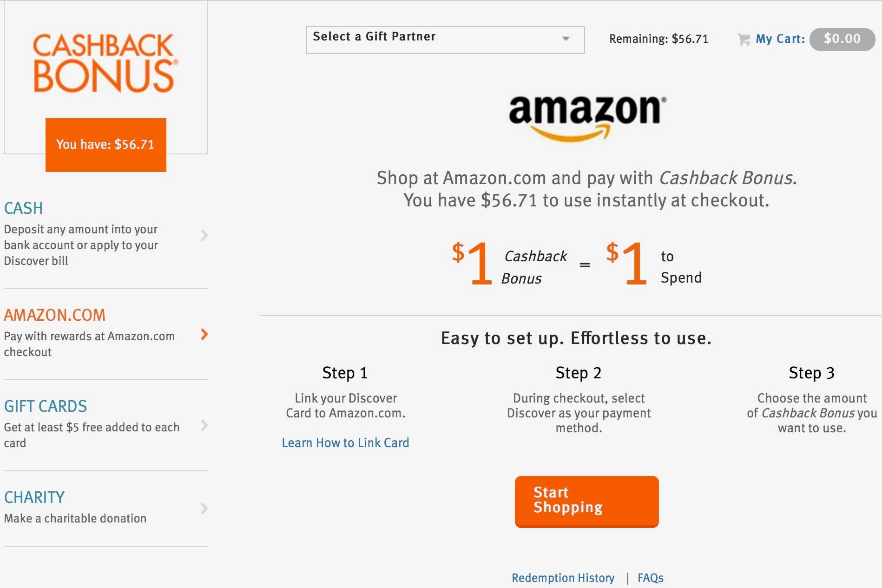The height and width of the screenshot is (588, 882).
Task: Click the gray $0.00 cart total badge
Action: tap(842, 39)
